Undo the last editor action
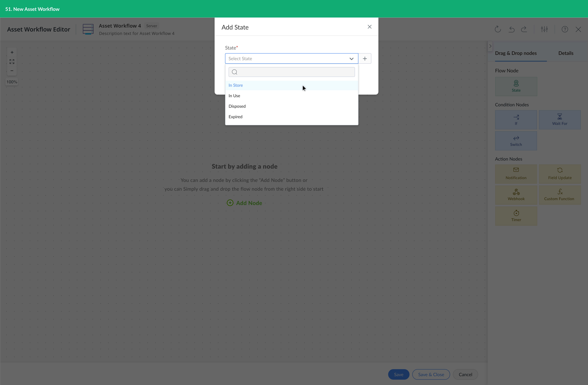 511,29
